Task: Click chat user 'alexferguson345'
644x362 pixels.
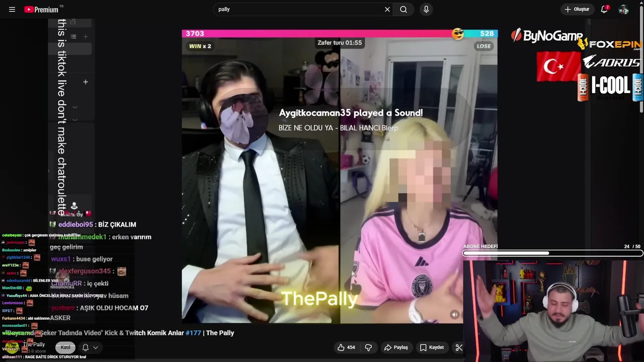Action: pos(84,271)
